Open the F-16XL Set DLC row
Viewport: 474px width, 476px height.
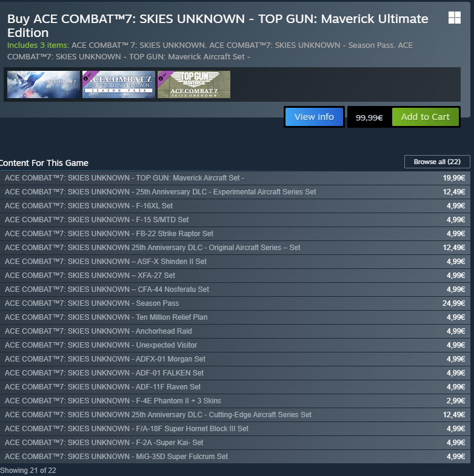pos(235,206)
